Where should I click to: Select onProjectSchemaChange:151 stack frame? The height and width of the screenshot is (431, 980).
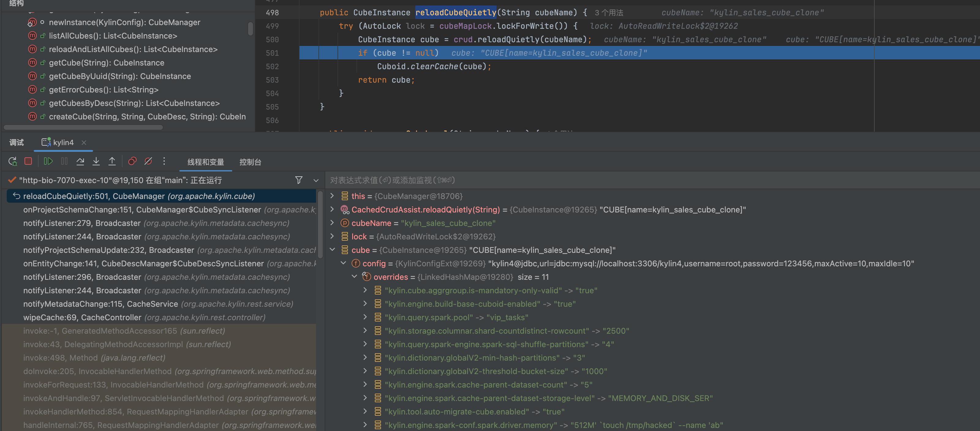point(161,210)
